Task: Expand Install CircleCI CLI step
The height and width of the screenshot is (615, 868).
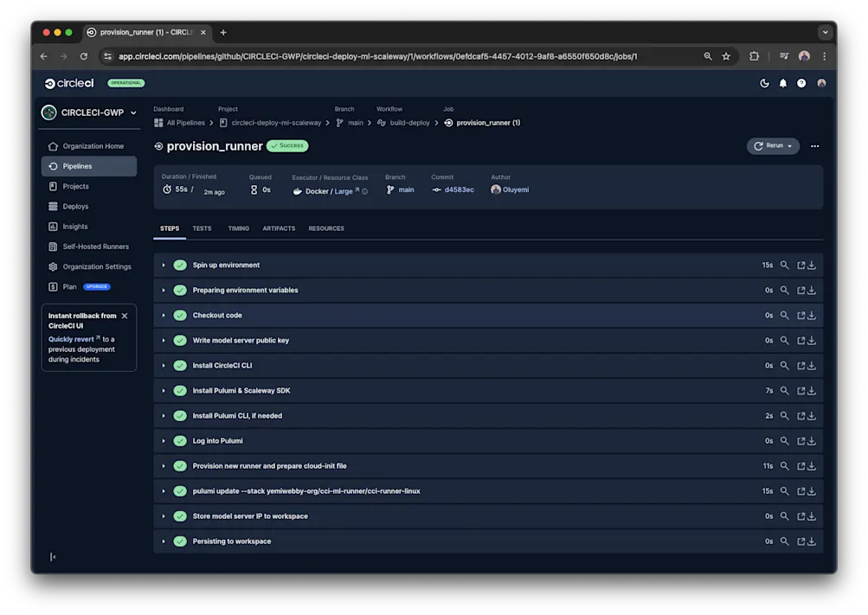Action: pos(164,366)
